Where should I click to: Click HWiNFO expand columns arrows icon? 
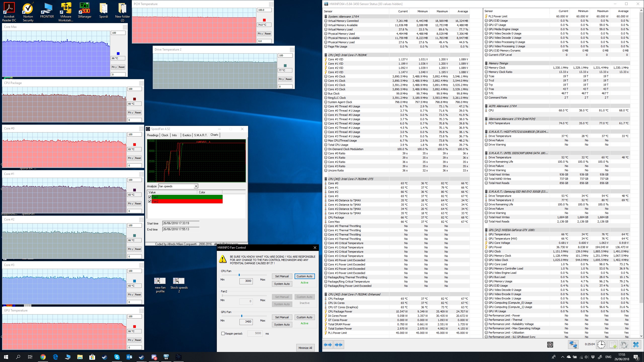(328, 345)
